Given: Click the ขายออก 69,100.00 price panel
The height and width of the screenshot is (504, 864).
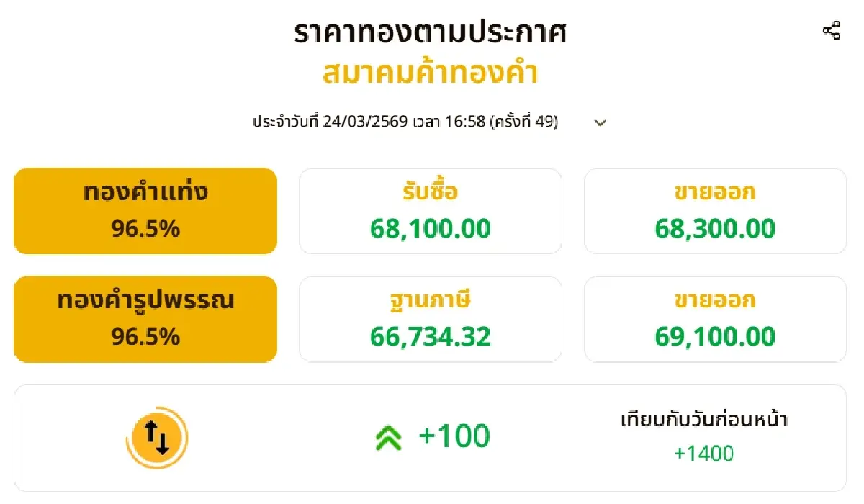Looking at the screenshot, I should pyautogui.click(x=716, y=318).
